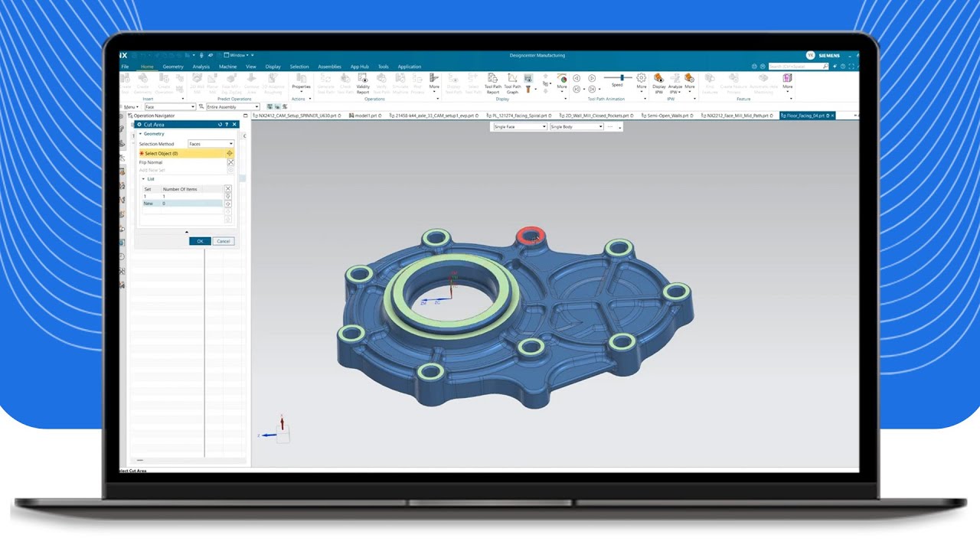
Task: Reset the Cut Area dialog
Action: pos(220,124)
